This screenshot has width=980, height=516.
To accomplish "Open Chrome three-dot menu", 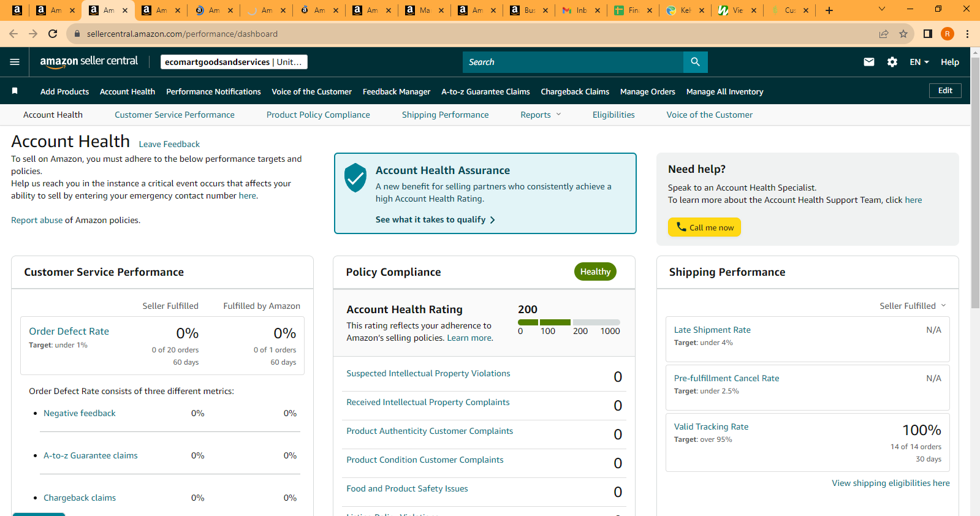I will [x=967, y=34].
